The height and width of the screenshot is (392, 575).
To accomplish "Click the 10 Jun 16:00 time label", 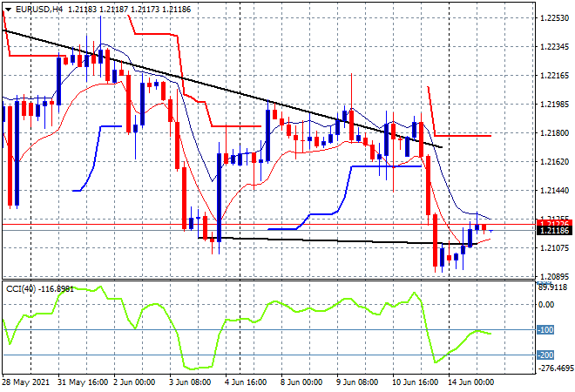I will pyautogui.click(x=415, y=382).
